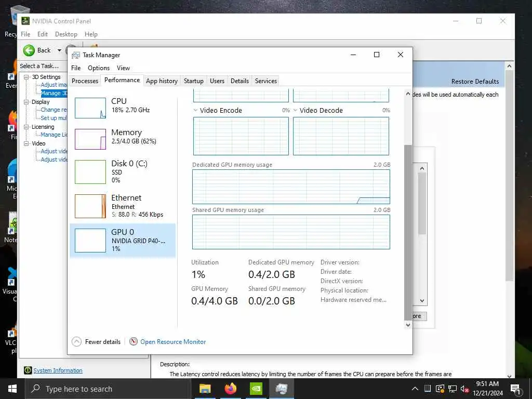This screenshot has width=532, height=399.
Task: Select Adjust image settings tree item
Action: coord(54,85)
